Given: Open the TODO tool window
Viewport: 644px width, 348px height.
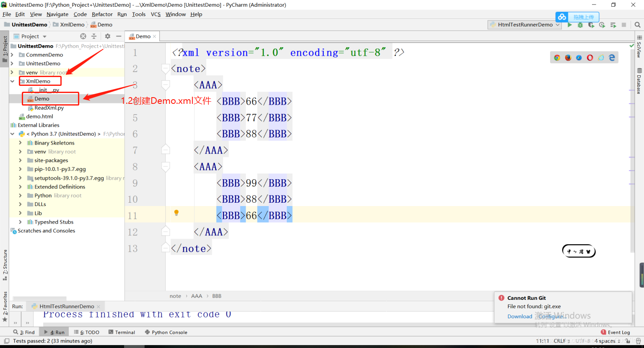Looking at the screenshot, I should pos(89,332).
